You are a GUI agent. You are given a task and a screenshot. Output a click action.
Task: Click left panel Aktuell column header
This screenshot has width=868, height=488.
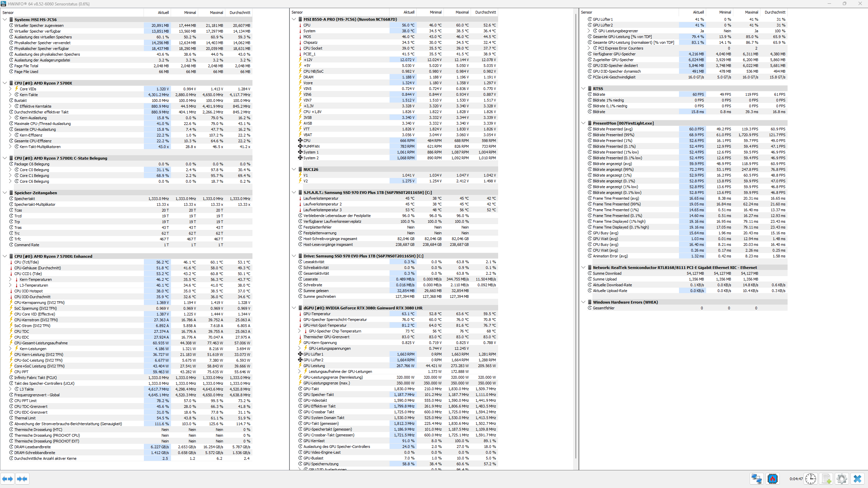(x=157, y=13)
